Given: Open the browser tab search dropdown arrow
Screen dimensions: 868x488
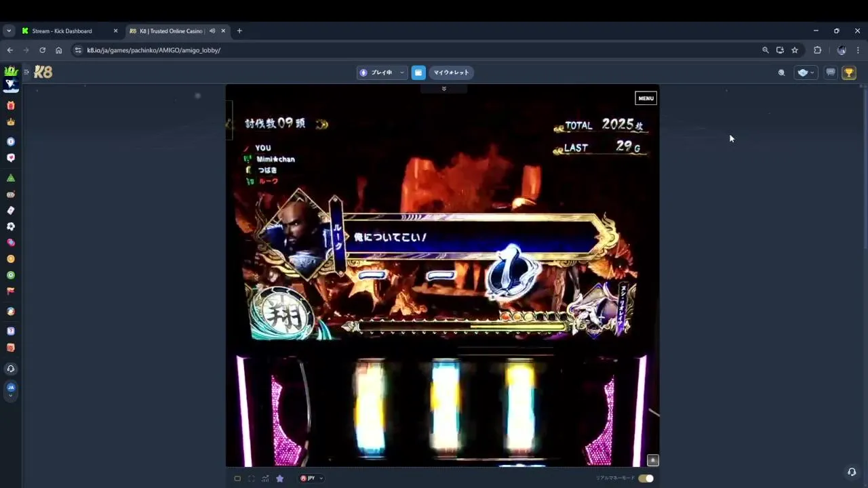Looking at the screenshot, I should point(9,30).
